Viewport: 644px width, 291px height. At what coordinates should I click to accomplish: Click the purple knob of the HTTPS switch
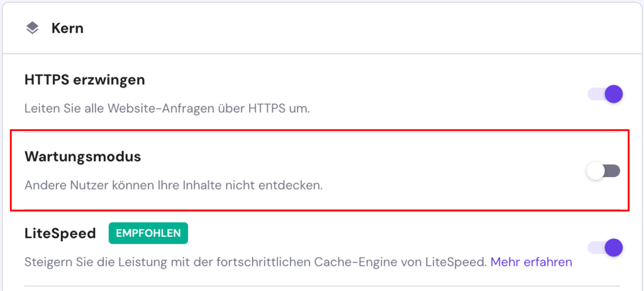[613, 94]
